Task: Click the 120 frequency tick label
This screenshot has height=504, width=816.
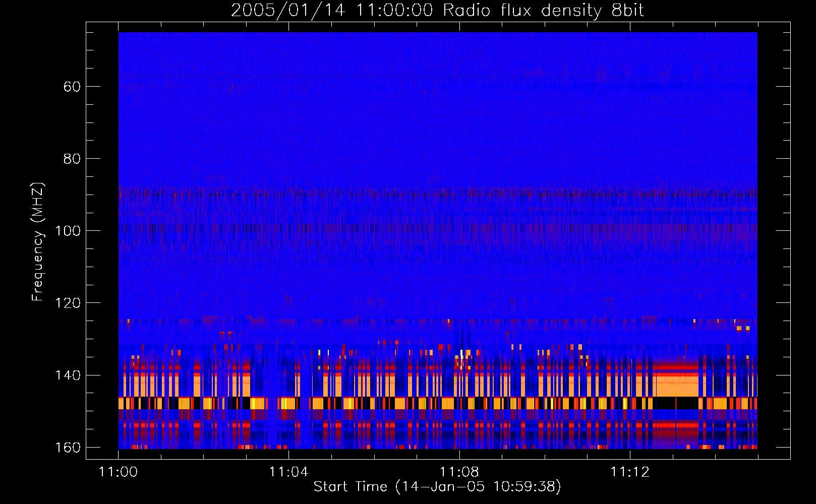Action: pos(68,303)
